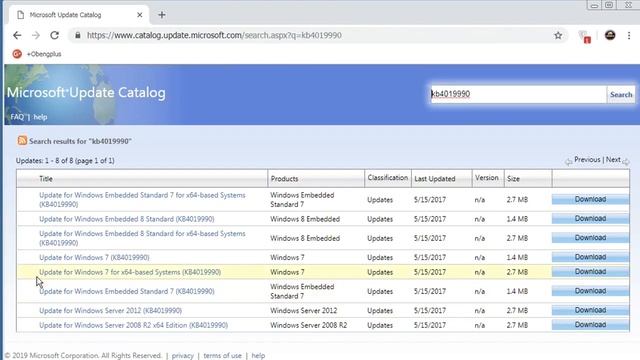Go to the Previous results page
The height and width of the screenshot is (360, 640).
coord(587,160)
